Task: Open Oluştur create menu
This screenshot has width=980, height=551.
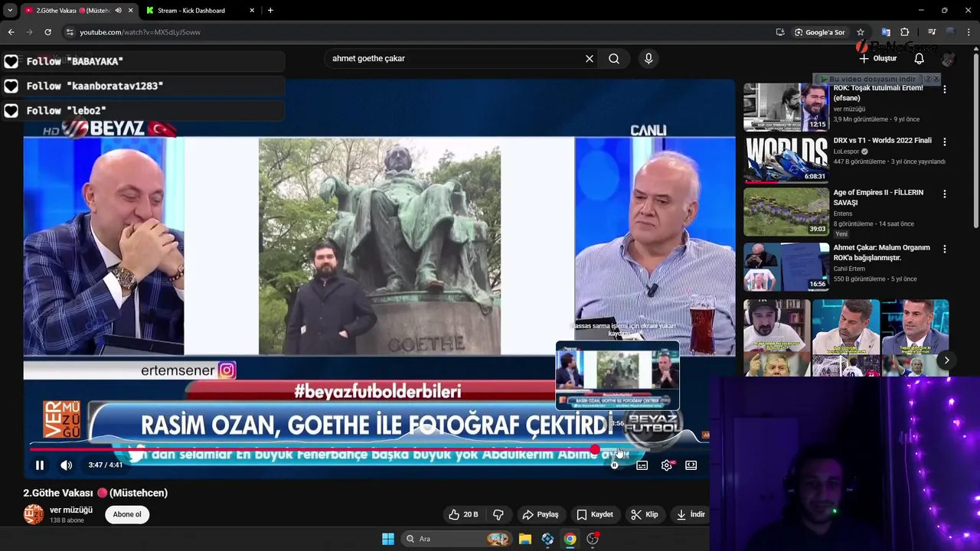Action: click(x=877, y=58)
